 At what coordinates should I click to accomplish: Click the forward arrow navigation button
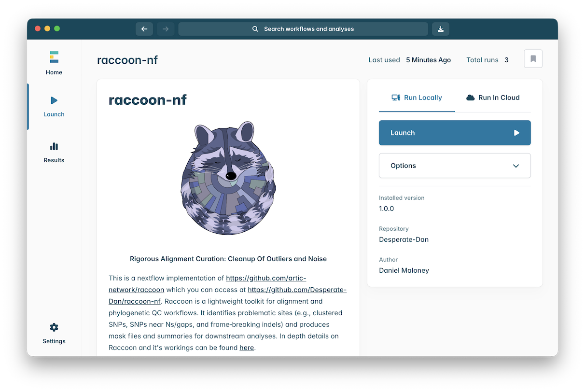click(166, 29)
